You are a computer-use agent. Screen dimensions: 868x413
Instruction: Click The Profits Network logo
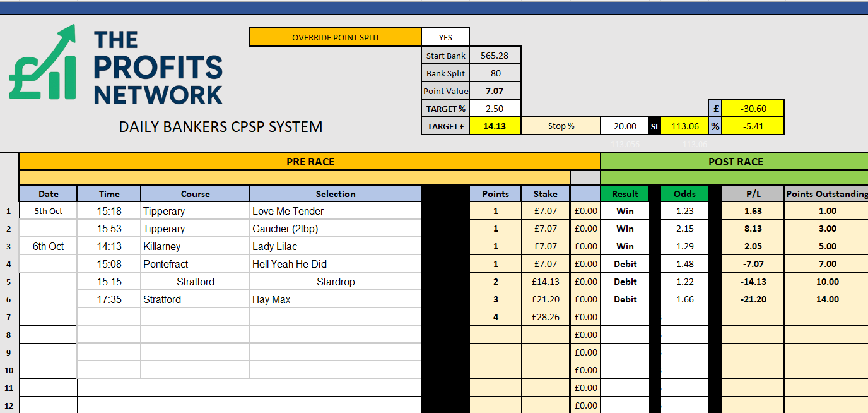tap(116, 65)
